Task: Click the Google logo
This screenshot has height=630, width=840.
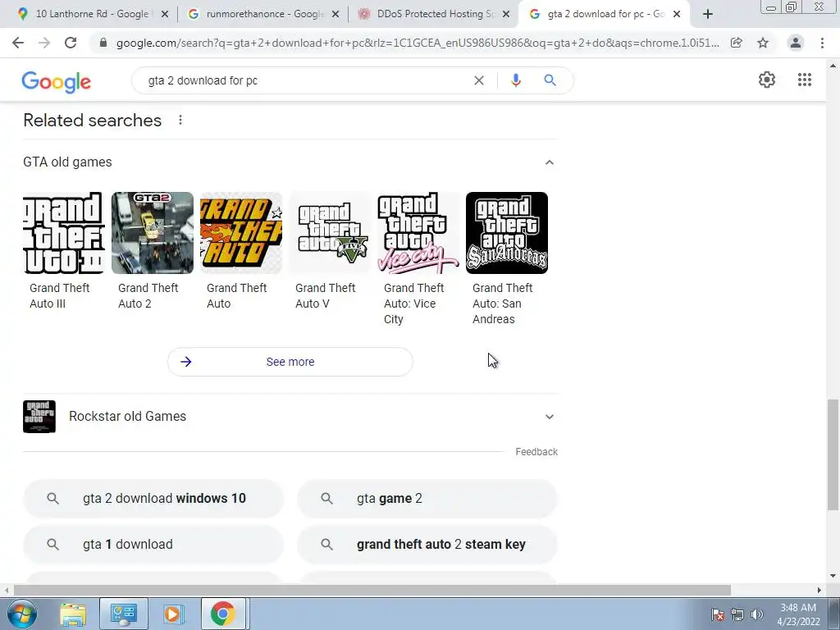Action: pyautogui.click(x=57, y=81)
